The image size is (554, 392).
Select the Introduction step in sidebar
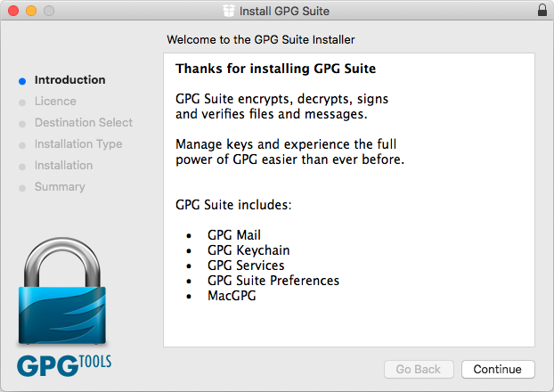click(x=70, y=80)
